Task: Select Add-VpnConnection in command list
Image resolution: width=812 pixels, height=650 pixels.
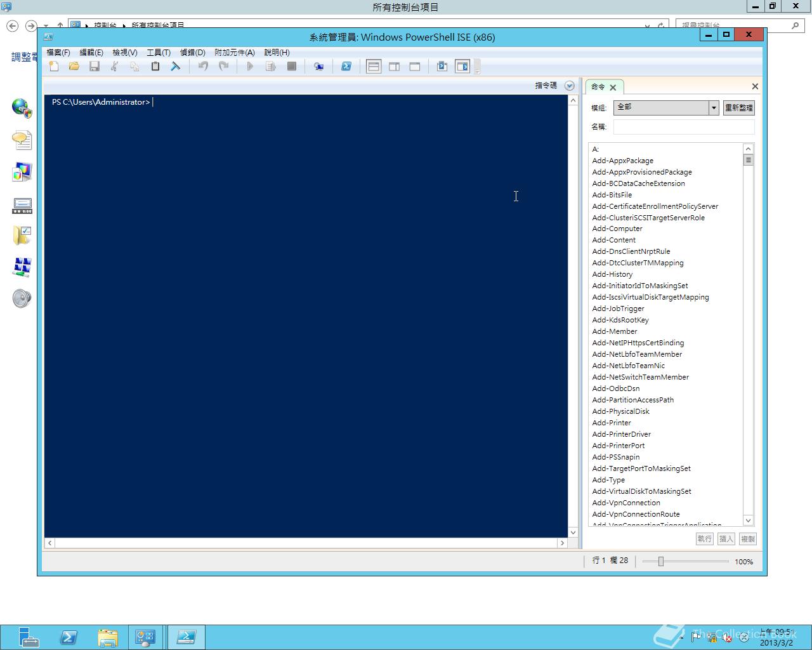Action: [625, 503]
